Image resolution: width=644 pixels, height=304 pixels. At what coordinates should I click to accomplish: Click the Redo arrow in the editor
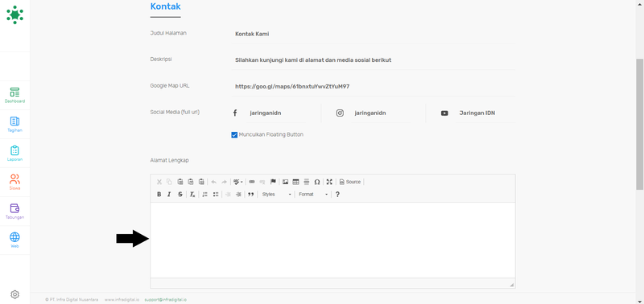tap(225, 182)
